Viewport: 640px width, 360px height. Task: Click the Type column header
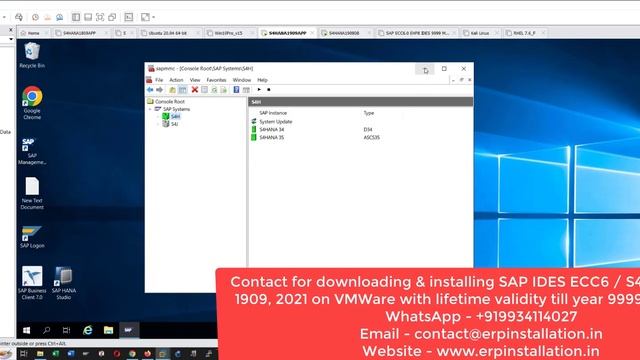pos(369,113)
